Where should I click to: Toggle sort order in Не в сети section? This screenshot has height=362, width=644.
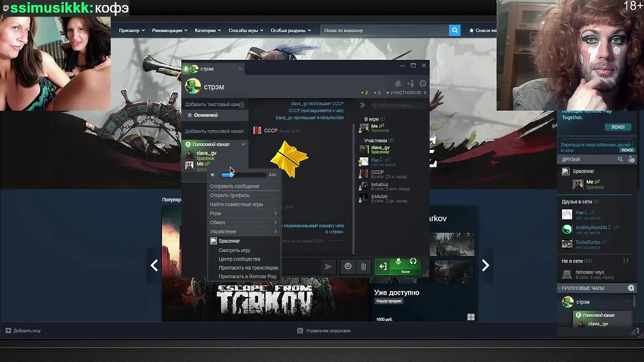[x=626, y=261]
